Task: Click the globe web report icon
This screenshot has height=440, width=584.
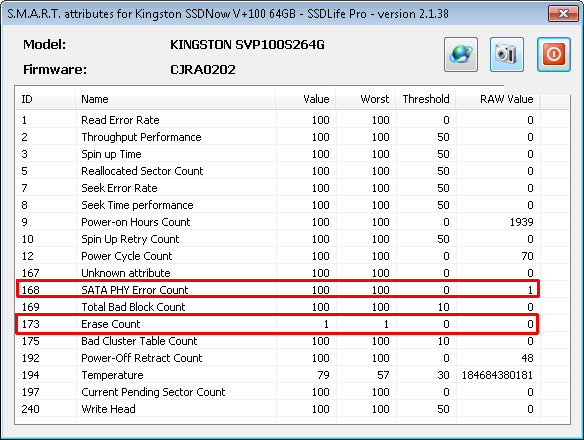Action: pos(461,54)
